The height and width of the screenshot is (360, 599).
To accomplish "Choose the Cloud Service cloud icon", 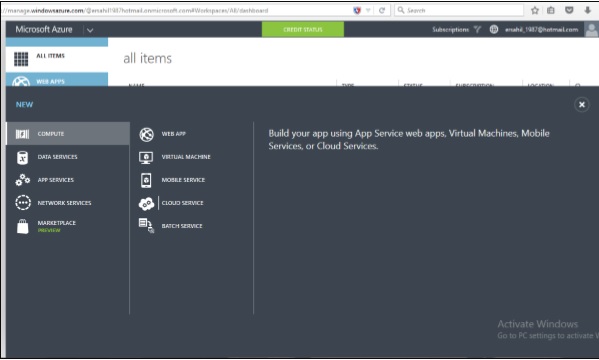I will (146, 203).
